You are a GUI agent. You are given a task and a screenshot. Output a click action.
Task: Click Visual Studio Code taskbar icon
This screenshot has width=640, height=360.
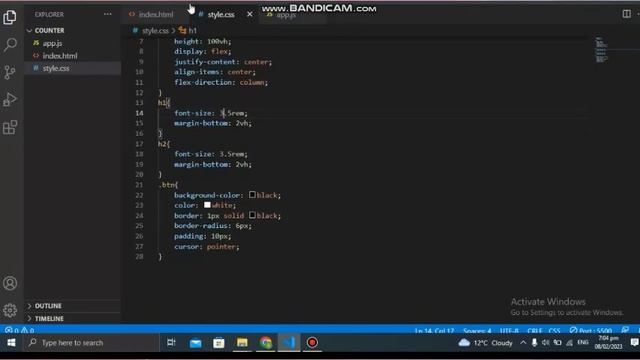[x=289, y=343]
